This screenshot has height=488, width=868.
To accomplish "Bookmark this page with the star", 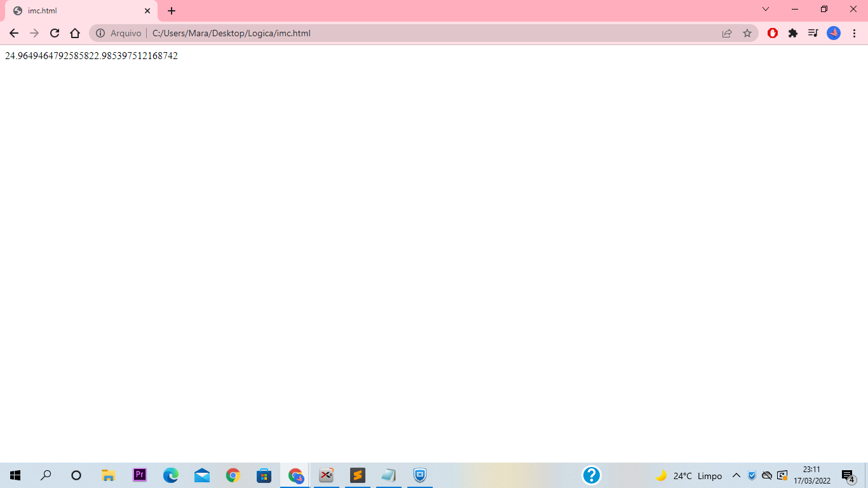I will [747, 33].
